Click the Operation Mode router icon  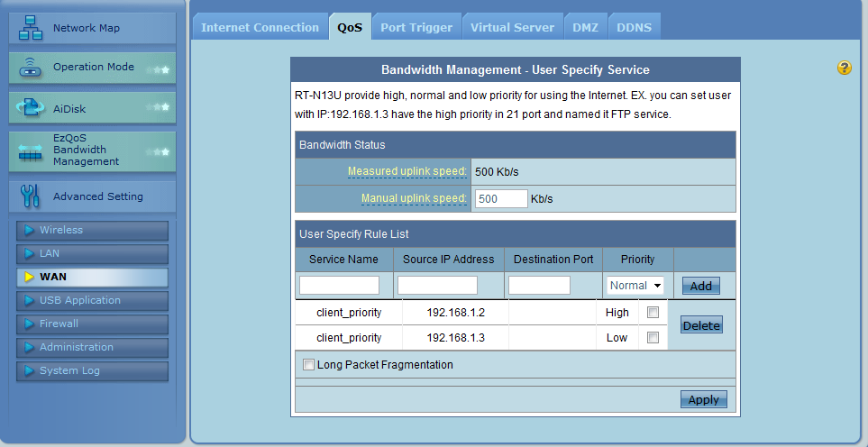coord(30,68)
